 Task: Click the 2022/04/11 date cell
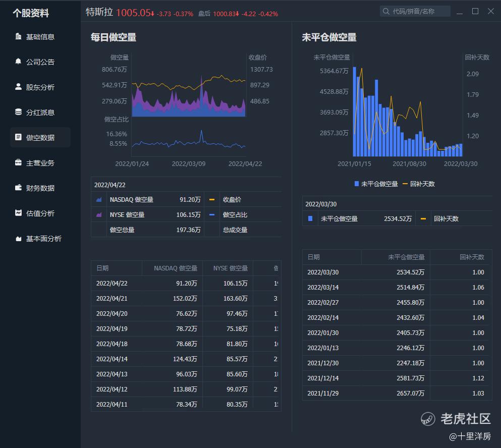(112, 405)
